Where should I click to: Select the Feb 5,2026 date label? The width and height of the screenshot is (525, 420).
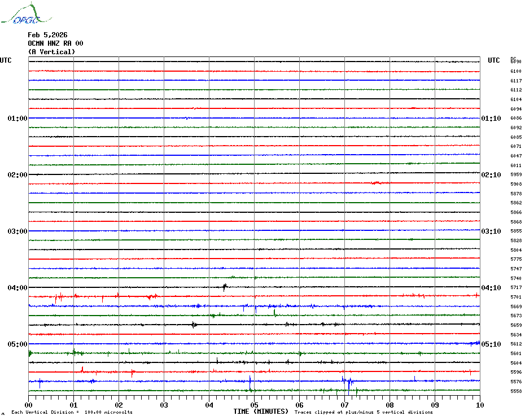47,35
